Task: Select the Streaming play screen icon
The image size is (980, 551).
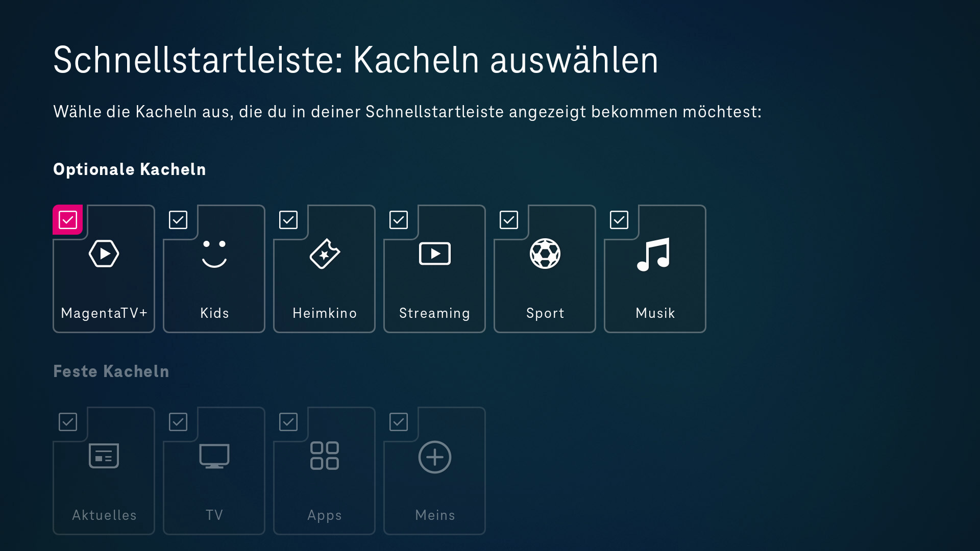Action: coord(434,254)
